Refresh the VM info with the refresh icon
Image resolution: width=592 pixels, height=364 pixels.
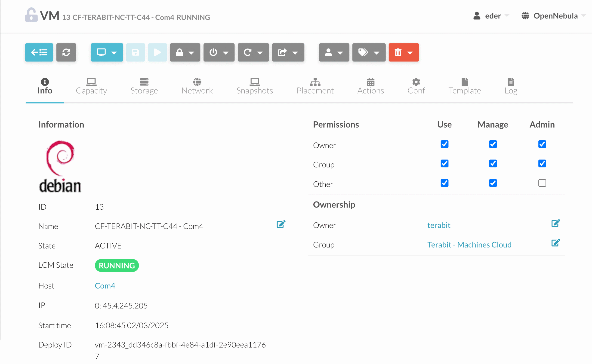pos(66,52)
